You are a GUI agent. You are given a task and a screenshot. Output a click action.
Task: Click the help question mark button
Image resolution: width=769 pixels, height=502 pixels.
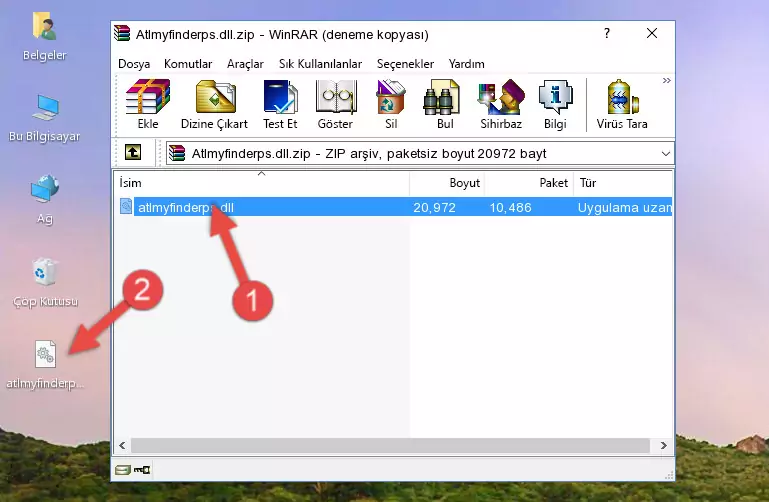click(x=607, y=33)
